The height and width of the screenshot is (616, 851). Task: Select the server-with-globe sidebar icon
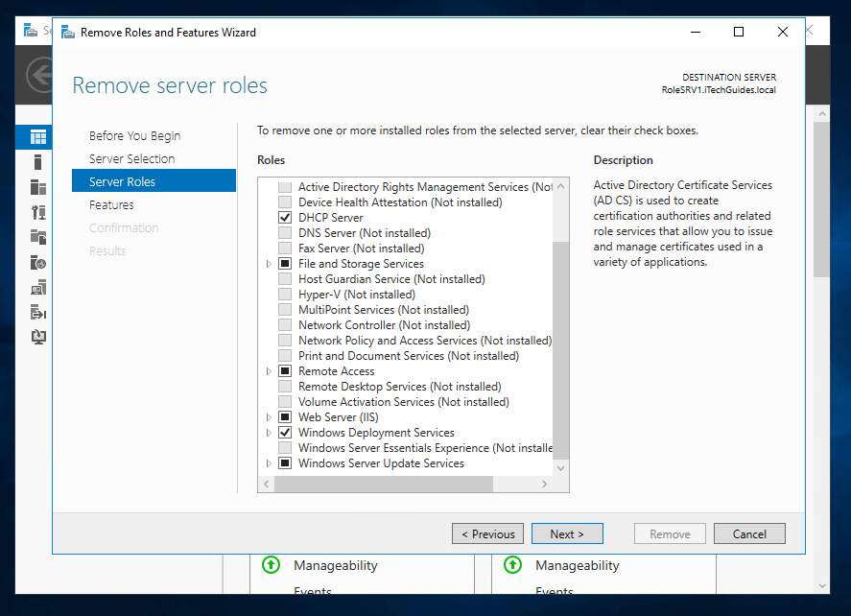pyautogui.click(x=38, y=262)
